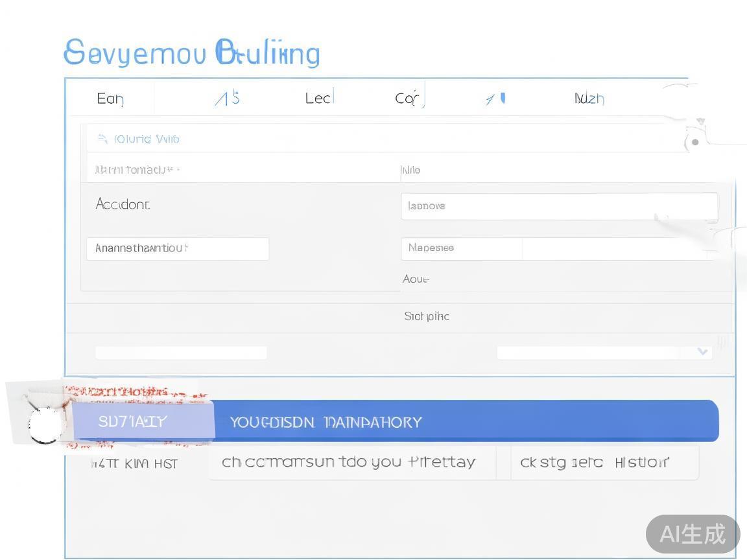Select the SD7IA:IY tab on blue bar
The height and width of the screenshot is (560, 747).
click(x=133, y=422)
